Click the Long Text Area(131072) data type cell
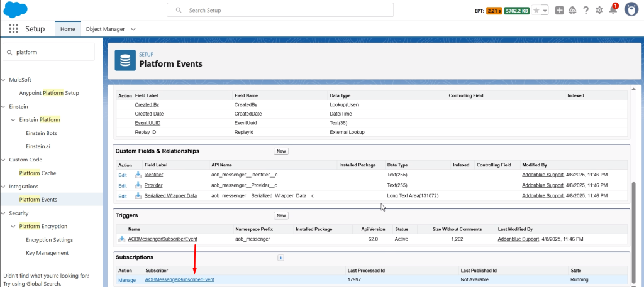Image resolution: width=644 pixels, height=287 pixels. [x=413, y=196]
